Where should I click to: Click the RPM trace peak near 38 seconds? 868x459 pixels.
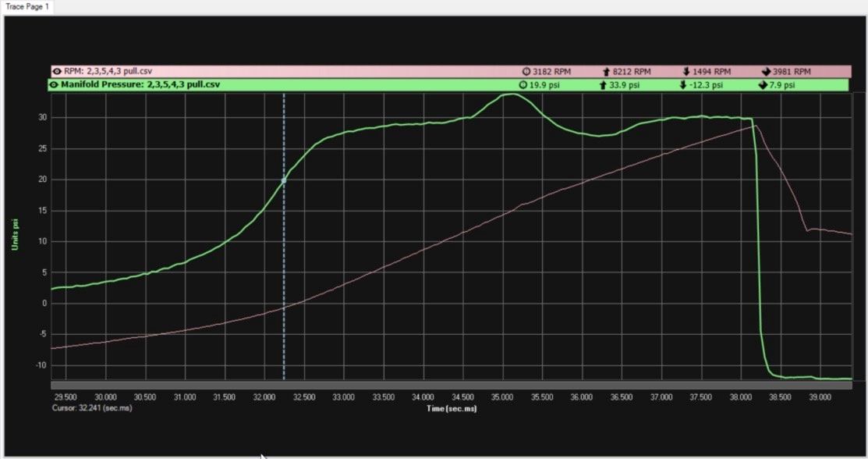(755, 126)
